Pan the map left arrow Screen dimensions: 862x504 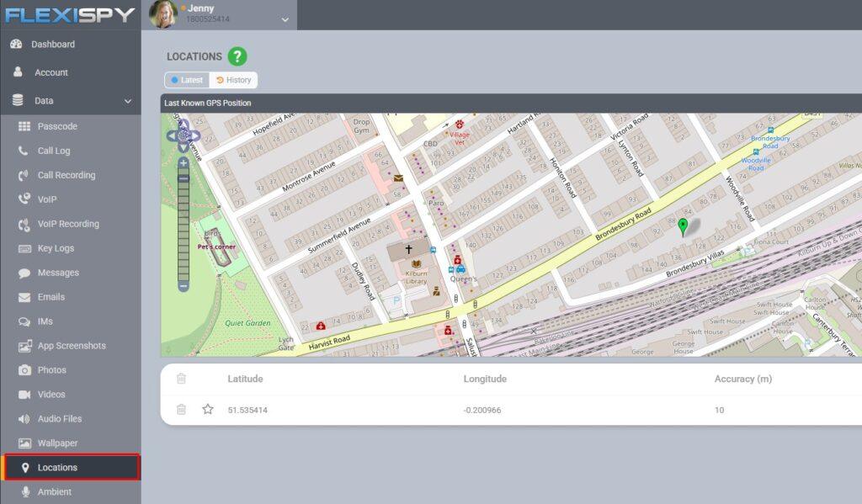pos(172,135)
